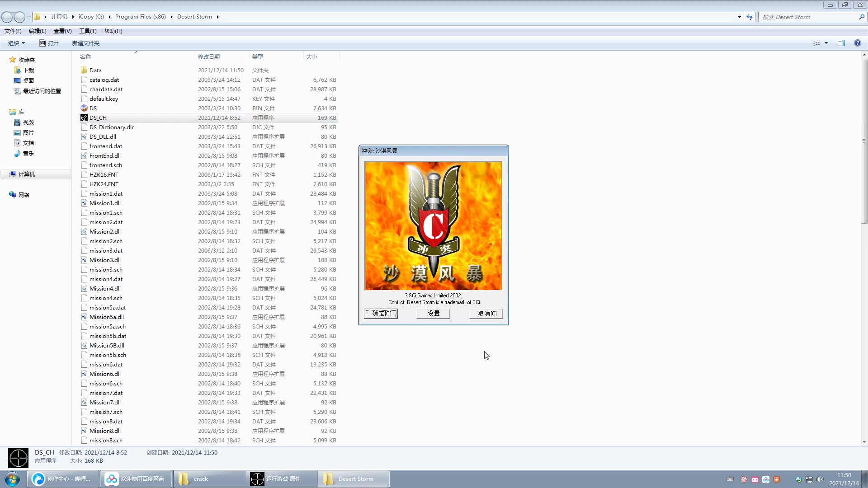Click 文件(F) menu in Explorer
Viewport: 868px width, 488px height.
[x=13, y=31]
